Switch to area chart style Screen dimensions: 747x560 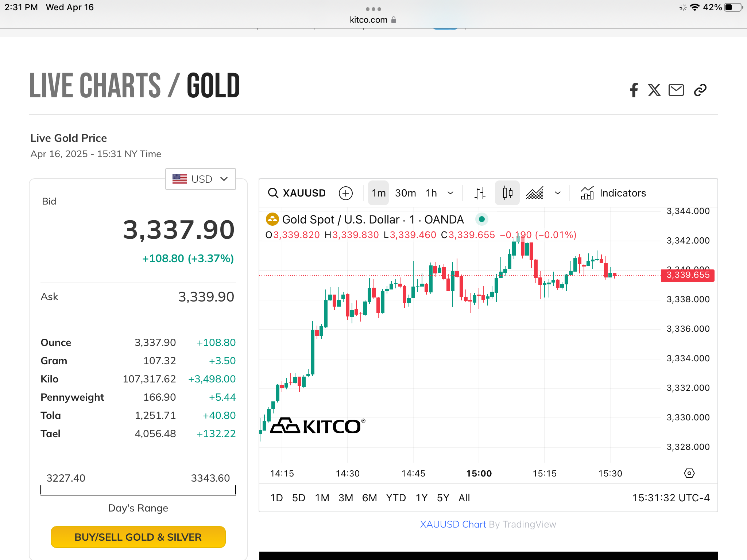pos(535,193)
